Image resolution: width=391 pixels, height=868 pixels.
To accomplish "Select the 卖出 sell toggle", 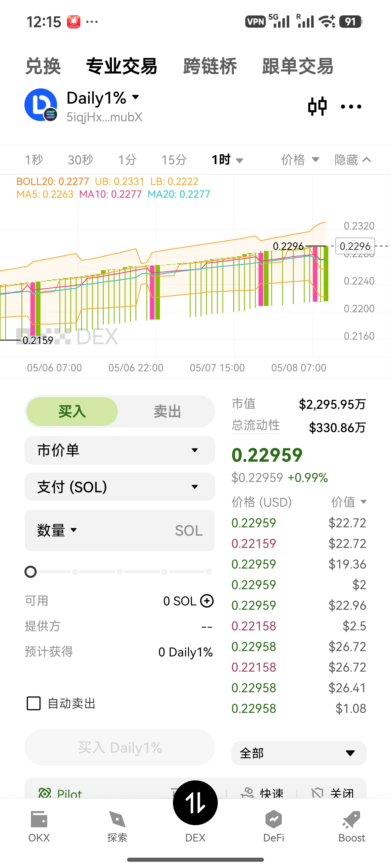I will pyautogui.click(x=167, y=411).
